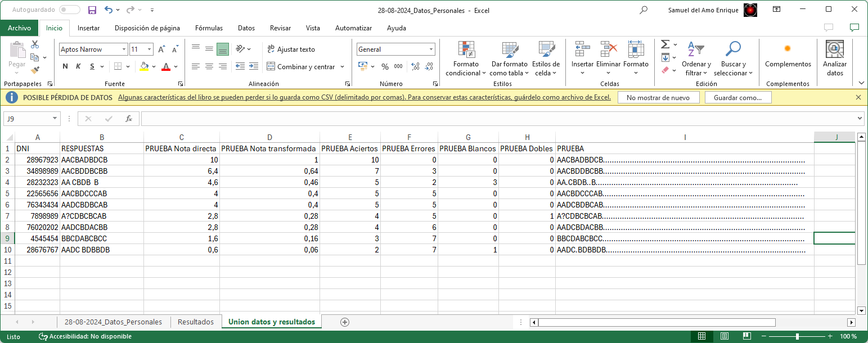
Task: Center text horizontally in cell
Action: pyautogui.click(x=209, y=66)
